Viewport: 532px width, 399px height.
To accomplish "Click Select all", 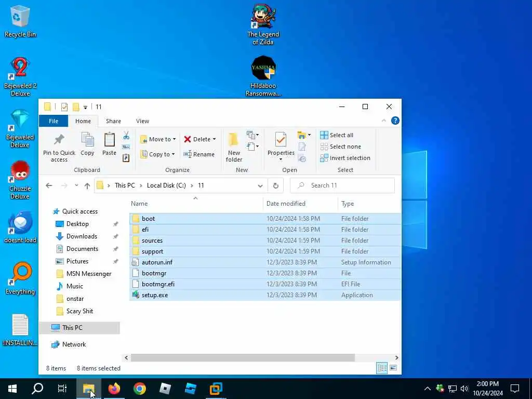I will [x=337, y=135].
